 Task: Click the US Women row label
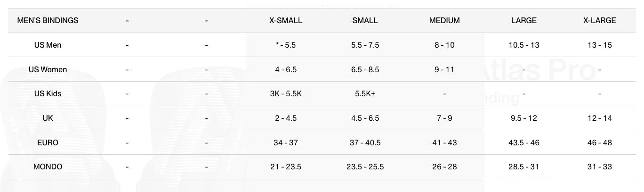tap(48, 69)
